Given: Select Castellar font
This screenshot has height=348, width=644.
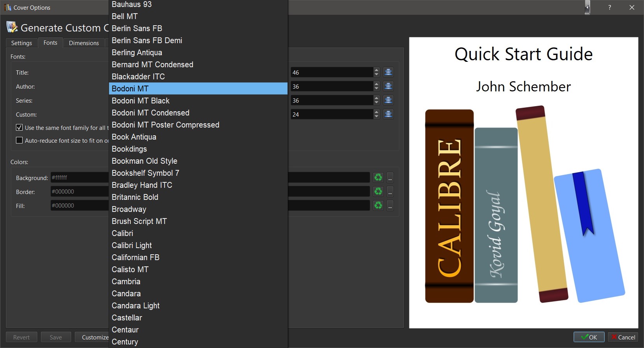Looking at the screenshot, I should tap(198, 318).
